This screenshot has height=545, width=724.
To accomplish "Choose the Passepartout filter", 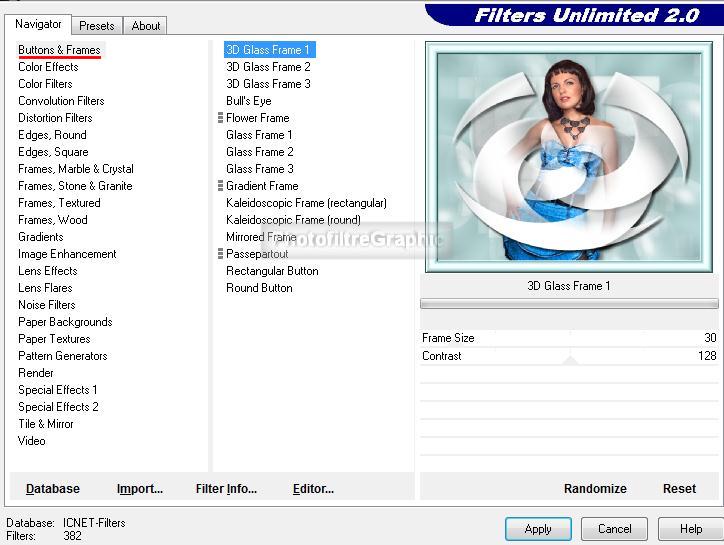I will point(257,254).
